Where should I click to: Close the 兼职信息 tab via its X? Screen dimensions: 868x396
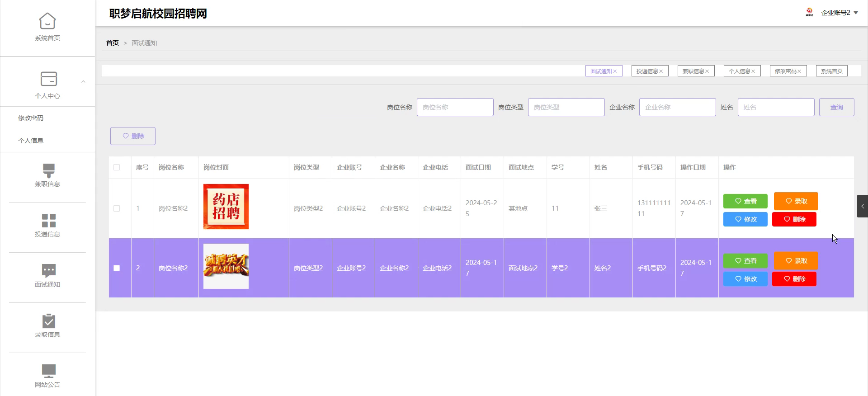tap(707, 71)
